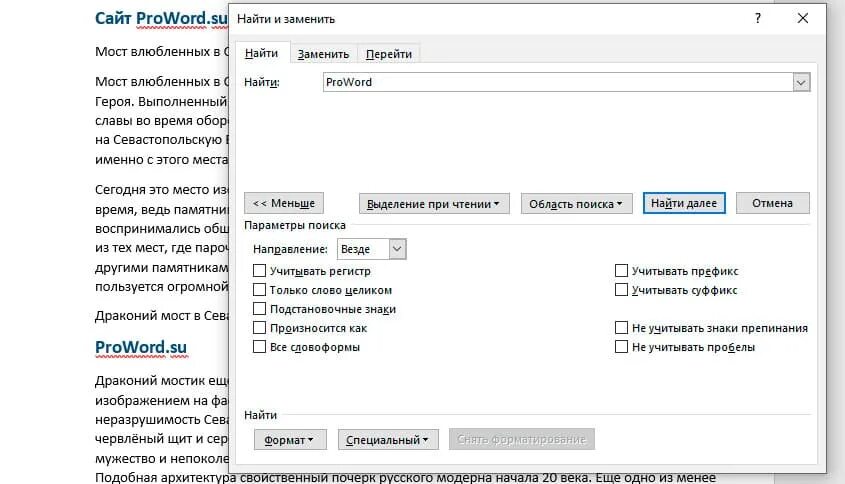845x484 pixels.
Task: Tick Не учитывать знаки препинания
Action: 621,328
